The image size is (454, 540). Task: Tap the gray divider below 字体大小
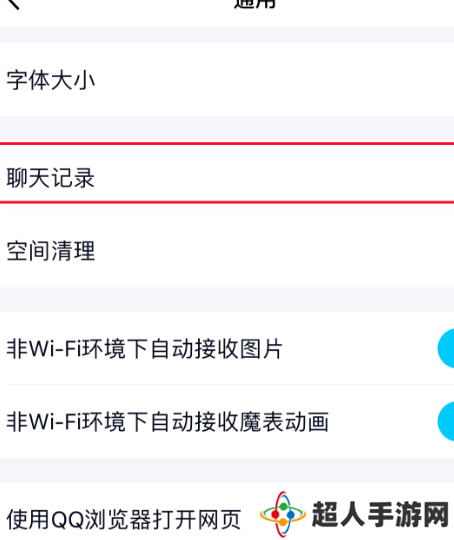pyautogui.click(x=227, y=129)
